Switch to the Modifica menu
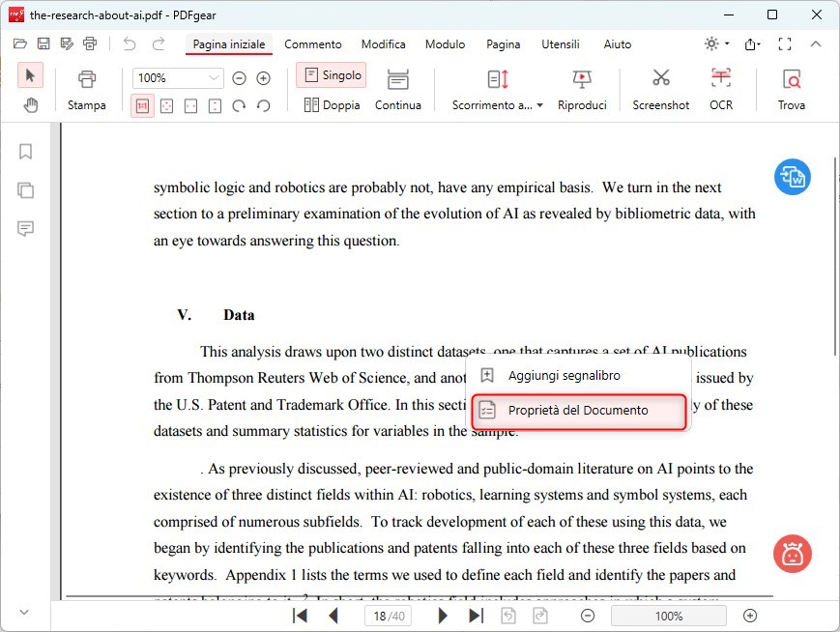 (383, 44)
